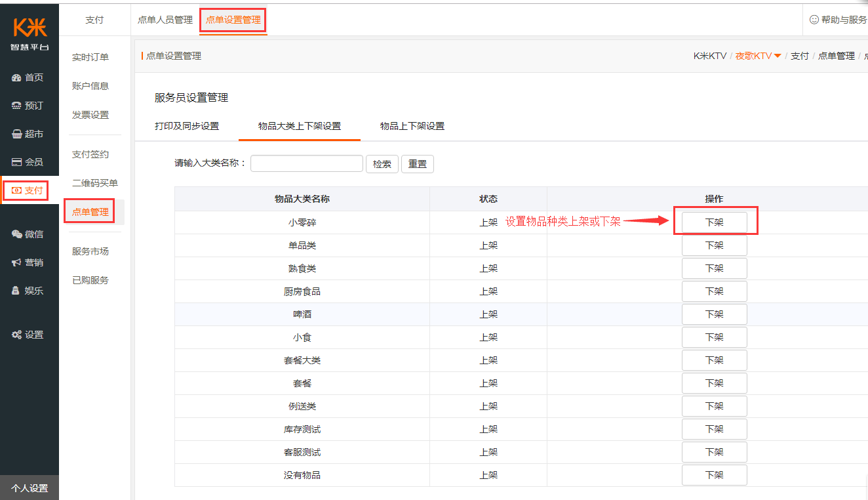Click 下架 button for 库存测试
Image resolution: width=868 pixels, height=500 pixels.
(715, 429)
